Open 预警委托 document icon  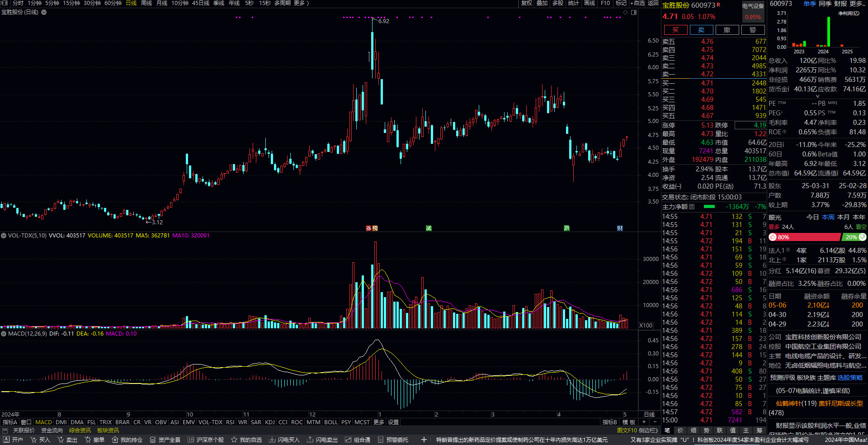tap(381, 440)
